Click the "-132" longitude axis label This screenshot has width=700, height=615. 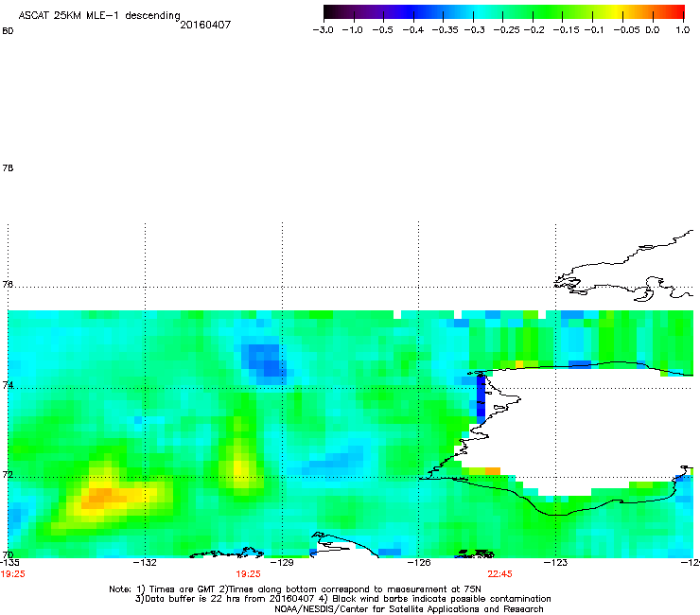click(145, 562)
